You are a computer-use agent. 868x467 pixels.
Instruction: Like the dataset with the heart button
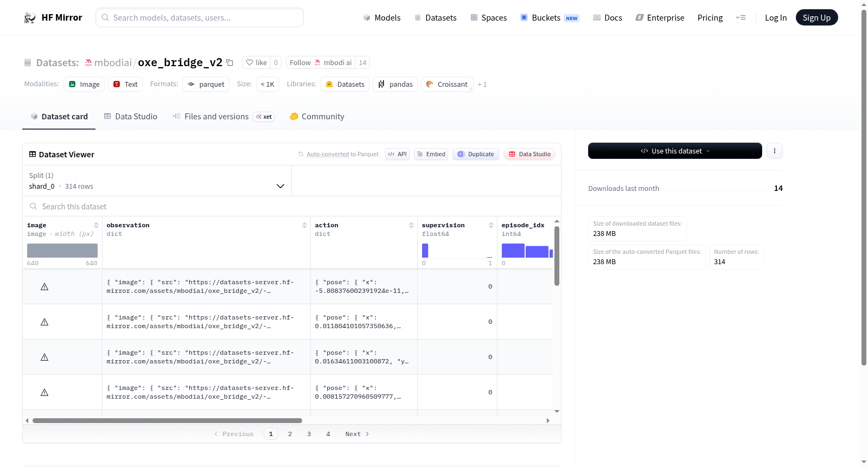pos(256,62)
